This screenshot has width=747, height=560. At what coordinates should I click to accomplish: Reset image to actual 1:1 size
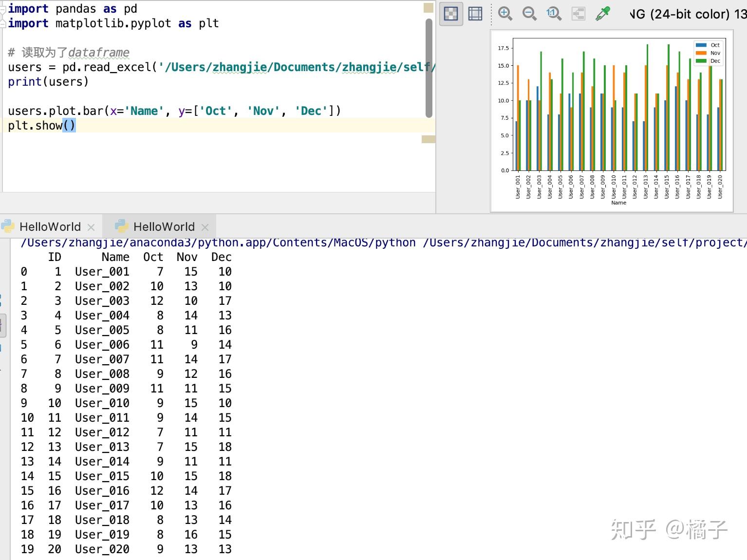coord(553,14)
